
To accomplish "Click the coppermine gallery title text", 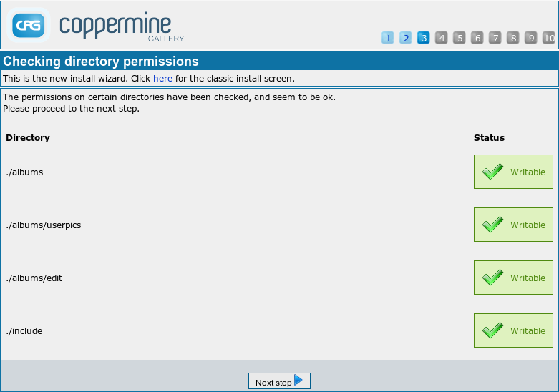I will (x=122, y=26).
